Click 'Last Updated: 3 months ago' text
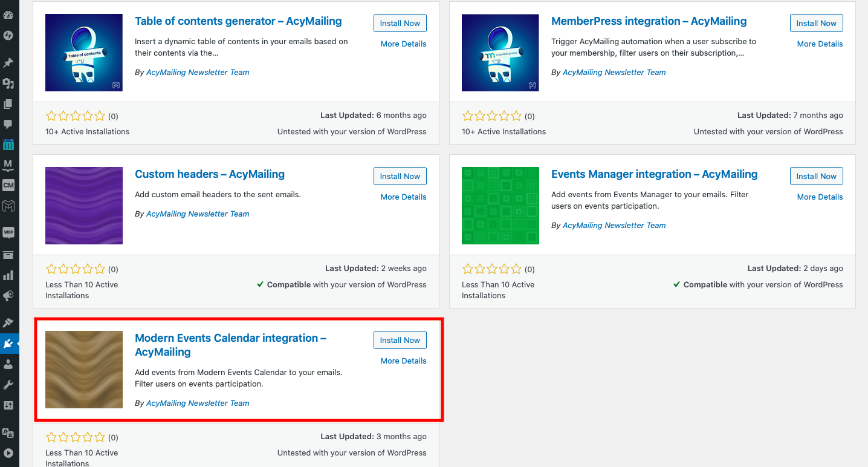The image size is (868, 467). coord(374,436)
